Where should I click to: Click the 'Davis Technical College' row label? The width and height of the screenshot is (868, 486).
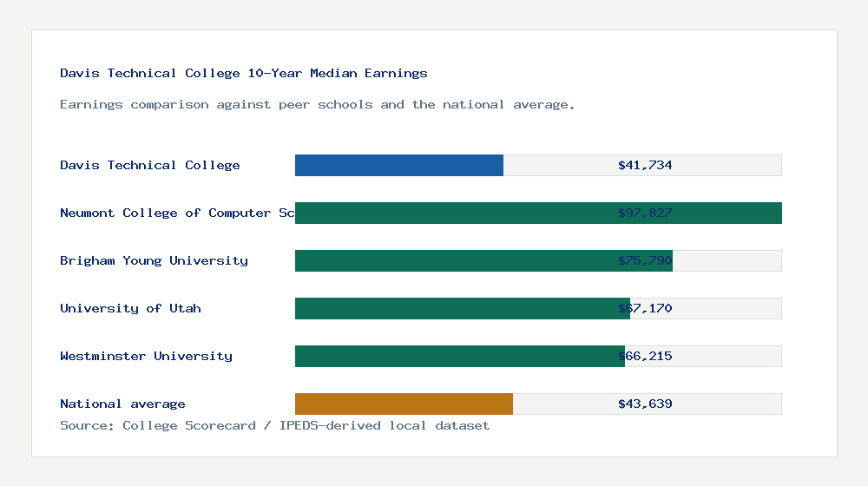(150, 165)
